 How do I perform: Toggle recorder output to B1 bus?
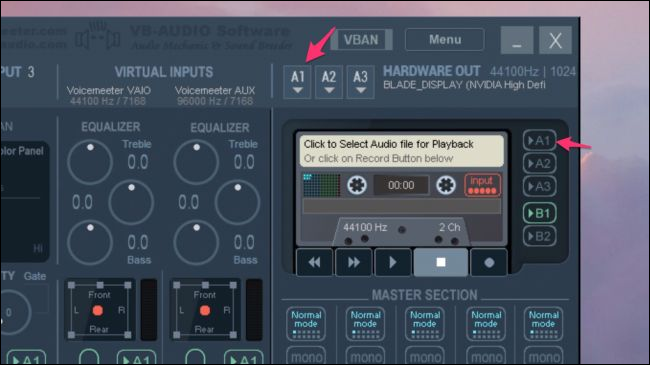[x=539, y=213]
